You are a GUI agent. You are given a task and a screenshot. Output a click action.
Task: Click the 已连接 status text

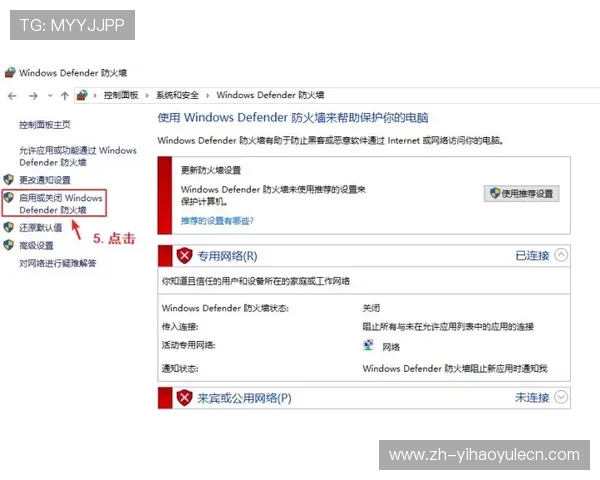(532, 256)
